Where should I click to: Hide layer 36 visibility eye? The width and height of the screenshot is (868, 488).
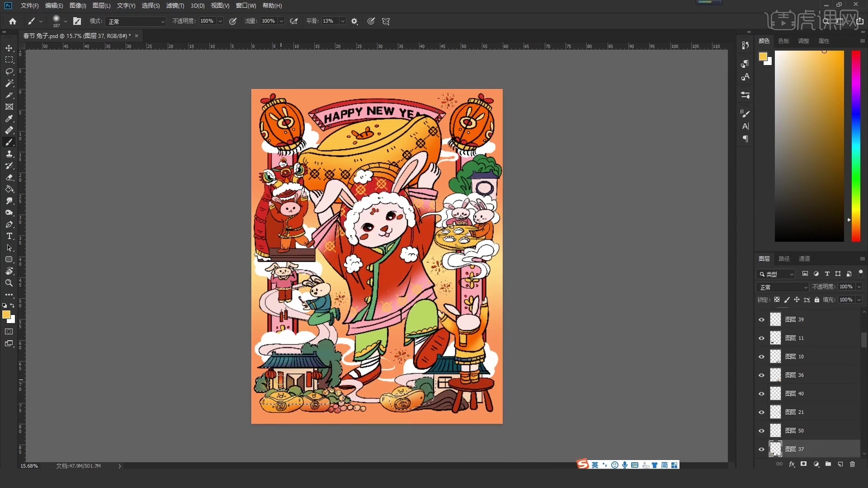tap(761, 375)
